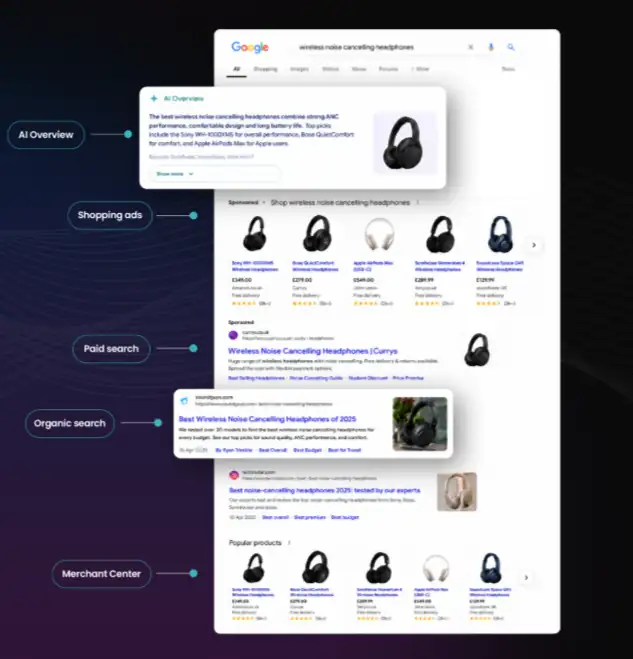
Task: Advance the Popular products carousel with the right arrow
Action: (526, 577)
